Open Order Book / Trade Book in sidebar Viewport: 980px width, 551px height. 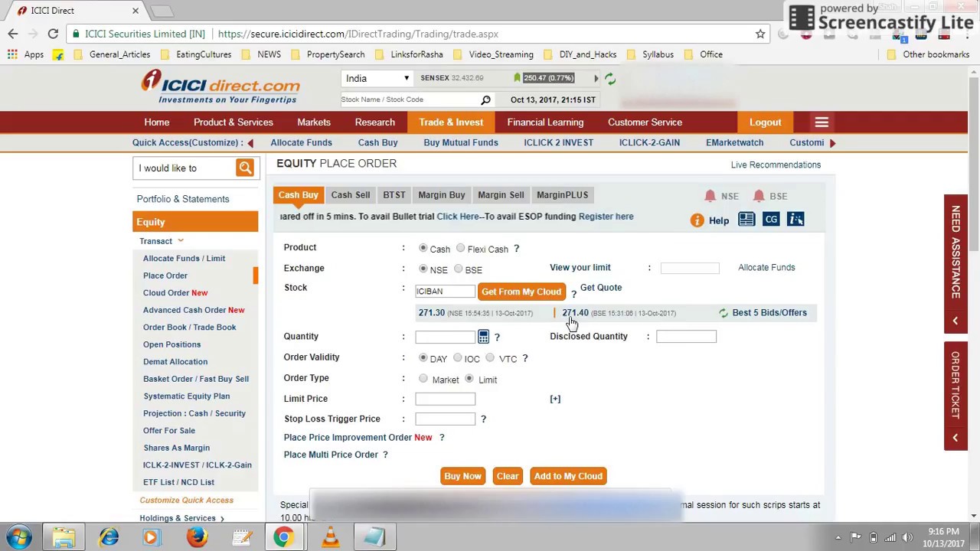190,328
